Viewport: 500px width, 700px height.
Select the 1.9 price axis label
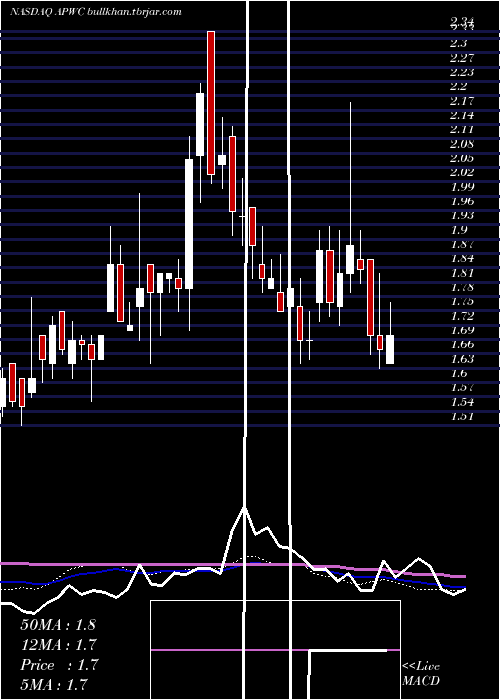[458, 229]
